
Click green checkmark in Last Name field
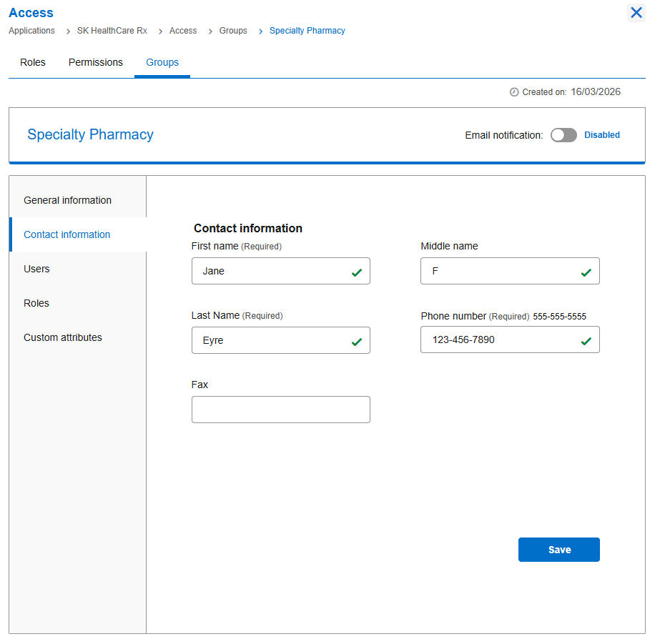coord(356,342)
